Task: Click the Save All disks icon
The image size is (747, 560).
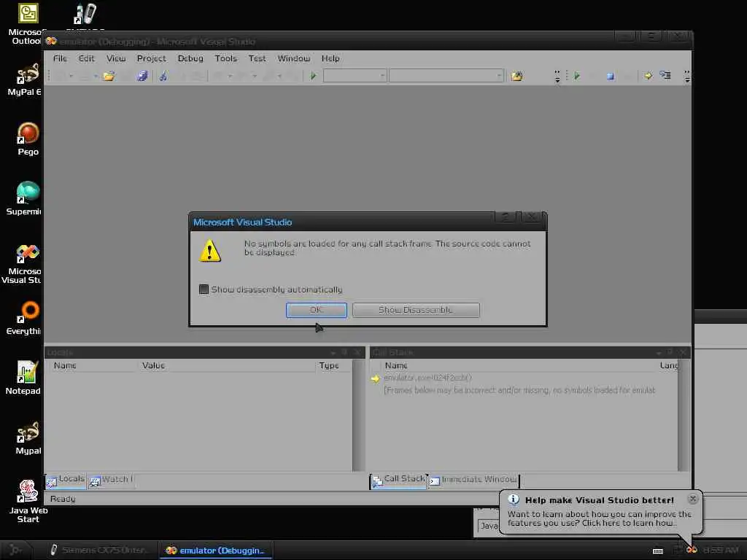Action: tap(142, 76)
